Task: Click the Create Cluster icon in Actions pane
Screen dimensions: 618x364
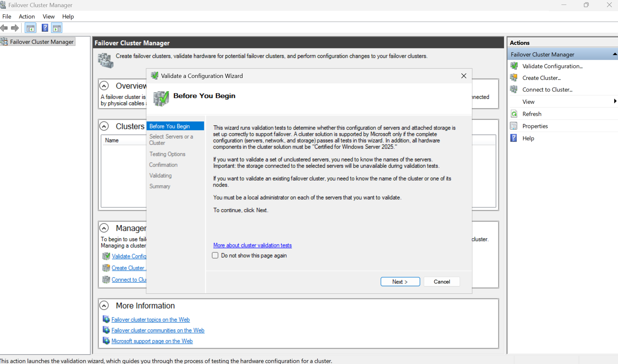Action: tap(514, 78)
